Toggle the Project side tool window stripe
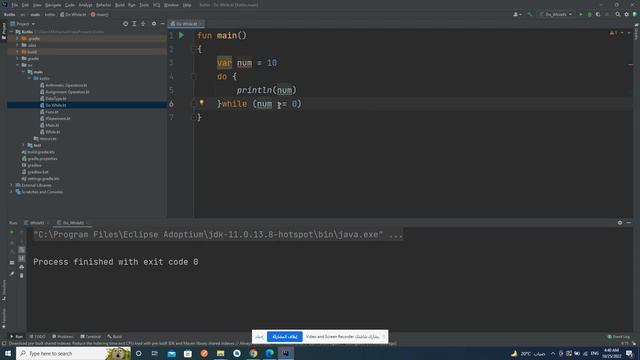Viewport: 640px width, 360px height. coord(4,31)
